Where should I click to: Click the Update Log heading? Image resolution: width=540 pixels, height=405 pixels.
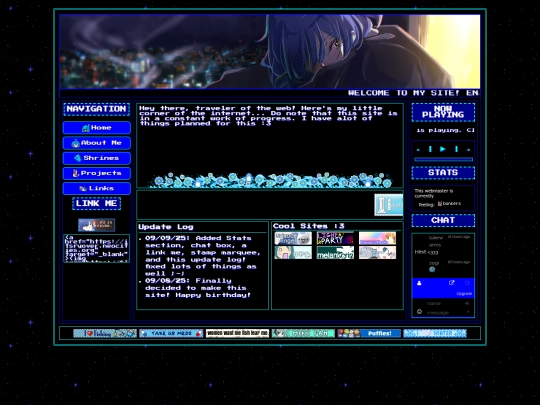click(x=166, y=227)
